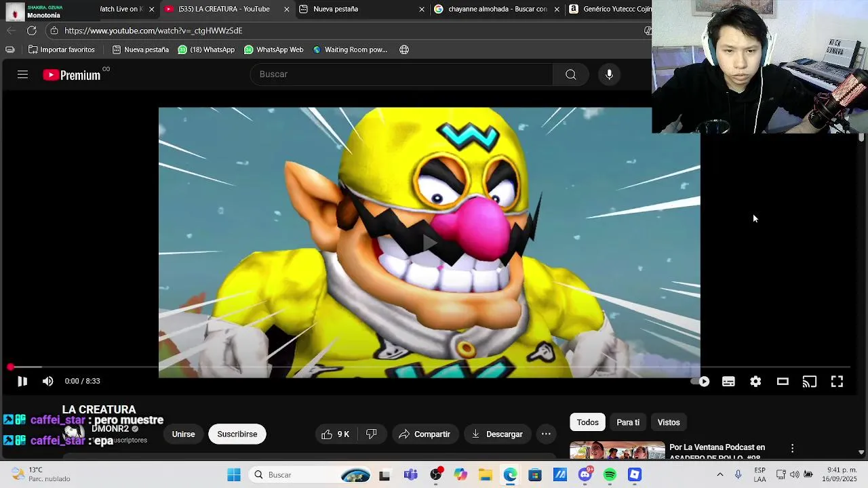The width and height of the screenshot is (868, 488).
Task: Close the LA CREATURA tab
Action: [x=286, y=9]
